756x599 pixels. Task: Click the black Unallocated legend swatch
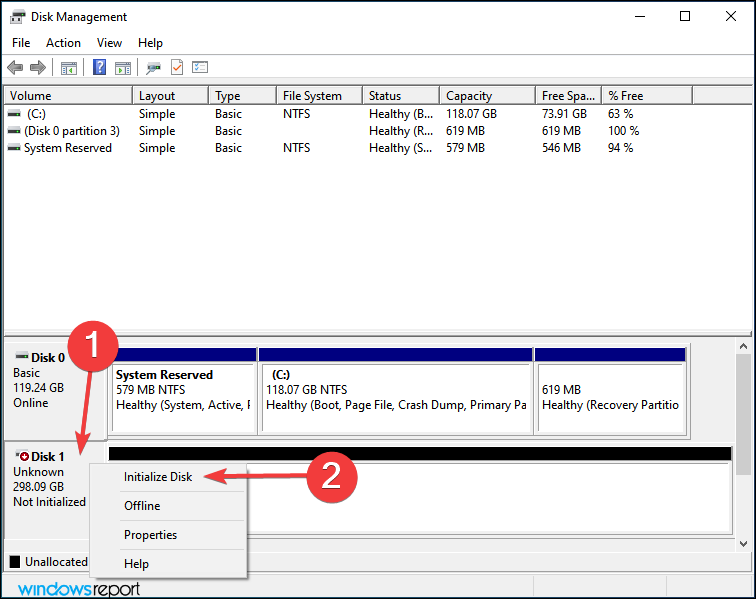15,562
